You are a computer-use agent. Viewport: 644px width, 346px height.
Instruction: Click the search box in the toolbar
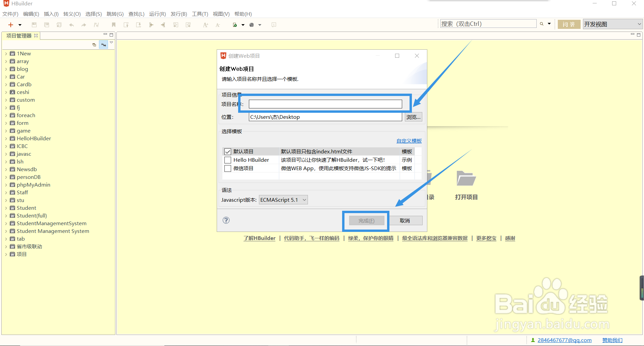click(x=488, y=24)
